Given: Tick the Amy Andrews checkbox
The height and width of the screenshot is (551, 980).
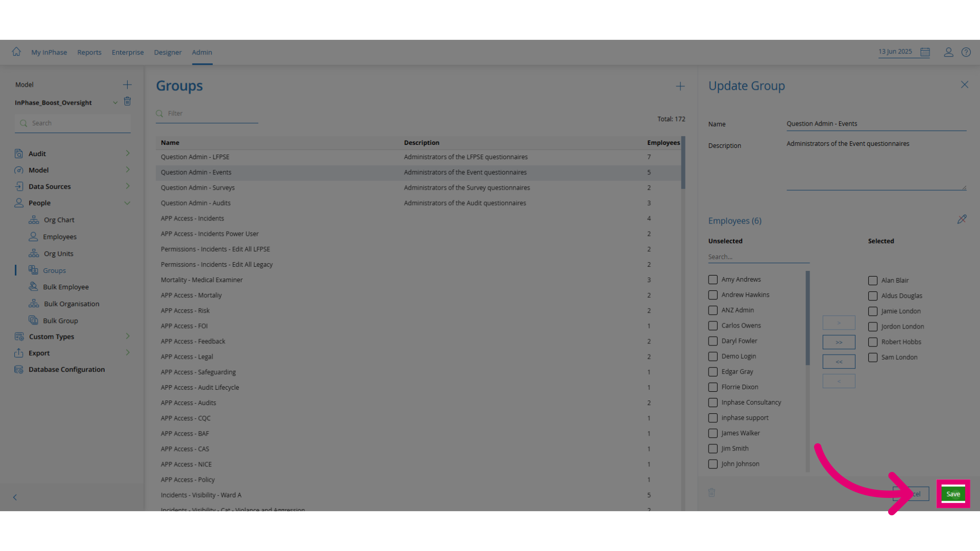Looking at the screenshot, I should pyautogui.click(x=713, y=280).
